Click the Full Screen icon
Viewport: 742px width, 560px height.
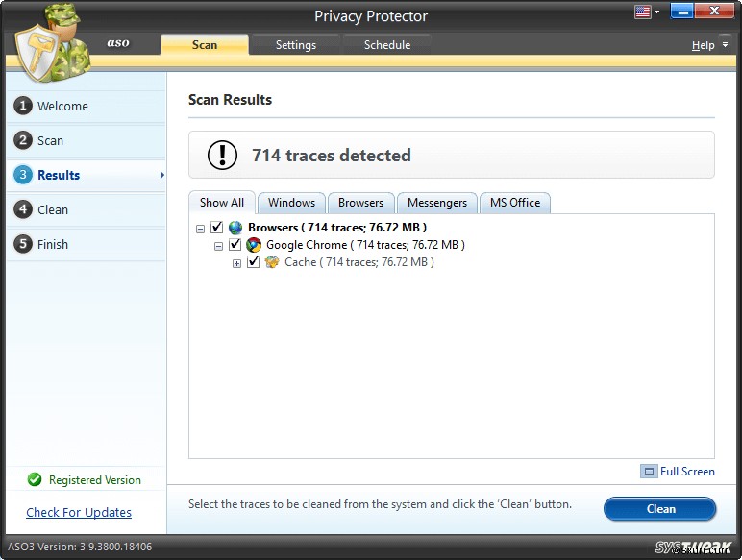click(x=649, y=472)
